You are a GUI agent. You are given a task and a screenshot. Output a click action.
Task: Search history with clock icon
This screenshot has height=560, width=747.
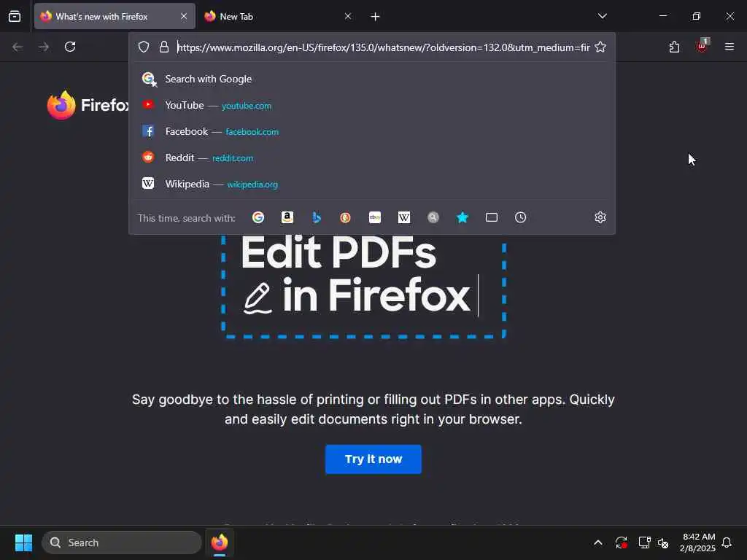pyautogui.click(x=521, y=217)
